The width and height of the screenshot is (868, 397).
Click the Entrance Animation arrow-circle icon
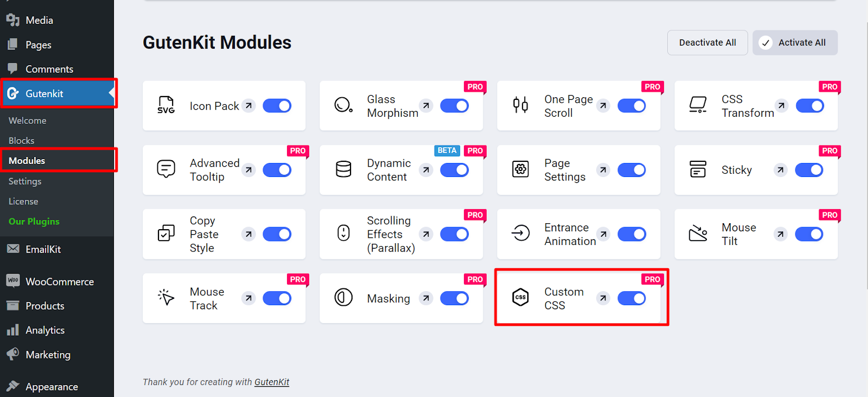coord(520,234)
